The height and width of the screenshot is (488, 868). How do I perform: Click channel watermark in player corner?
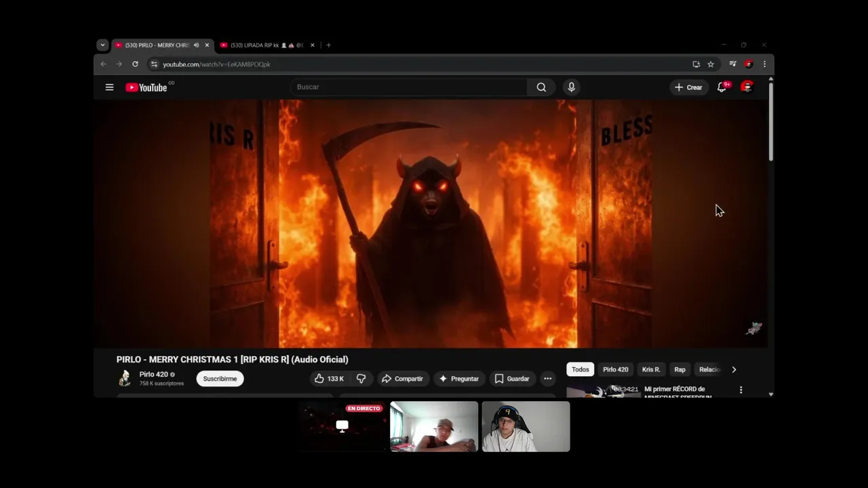tap(753, 329)
